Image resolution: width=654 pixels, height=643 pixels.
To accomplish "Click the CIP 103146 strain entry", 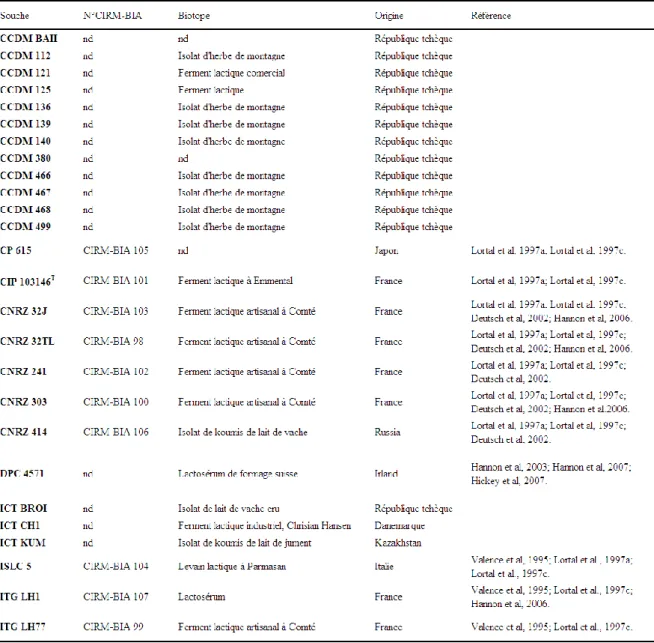I will pos(27,281).
